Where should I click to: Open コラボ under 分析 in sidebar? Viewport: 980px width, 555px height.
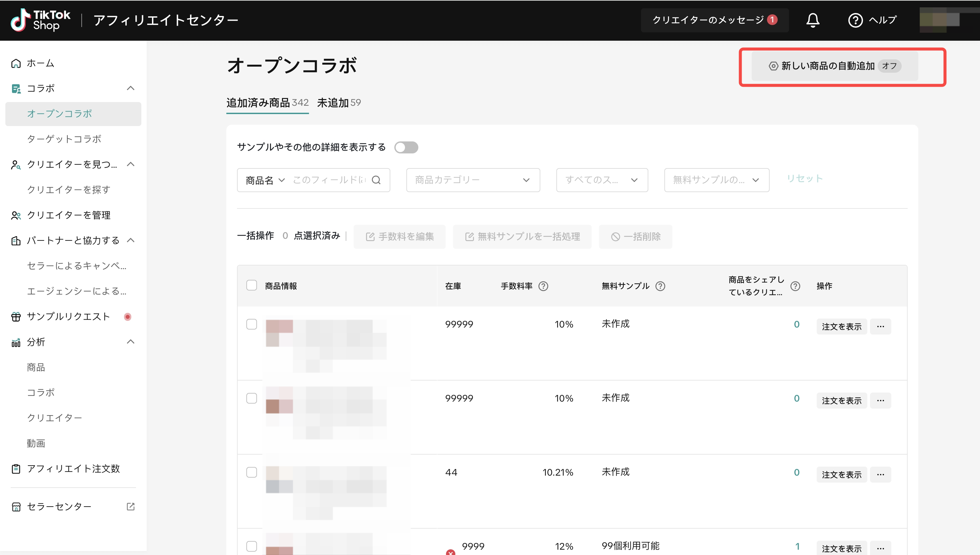click(x=41, y=393)
